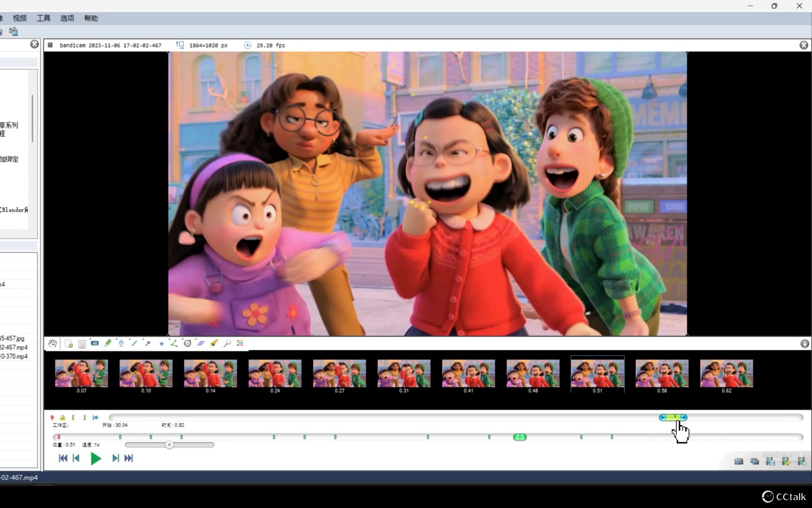The height and width of the screenshot is (508, 812).
Task: Select the green pencil drawing tool
Action: click(x=108, y=343)
